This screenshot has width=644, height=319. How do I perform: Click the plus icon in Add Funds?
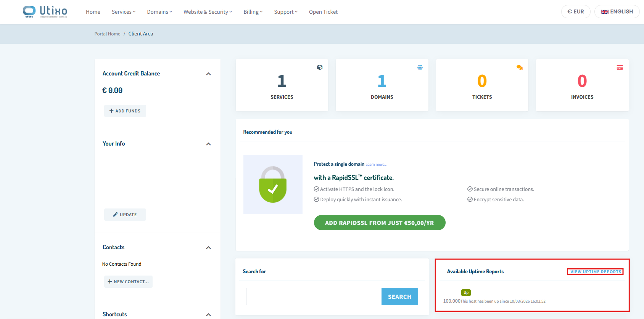[x=111, y=111]
